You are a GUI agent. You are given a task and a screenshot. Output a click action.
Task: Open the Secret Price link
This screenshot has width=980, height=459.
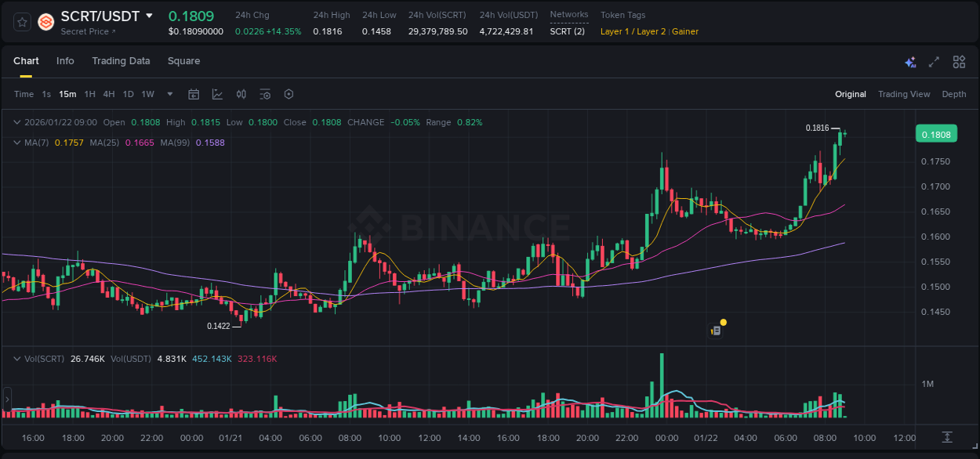[88, 32]
